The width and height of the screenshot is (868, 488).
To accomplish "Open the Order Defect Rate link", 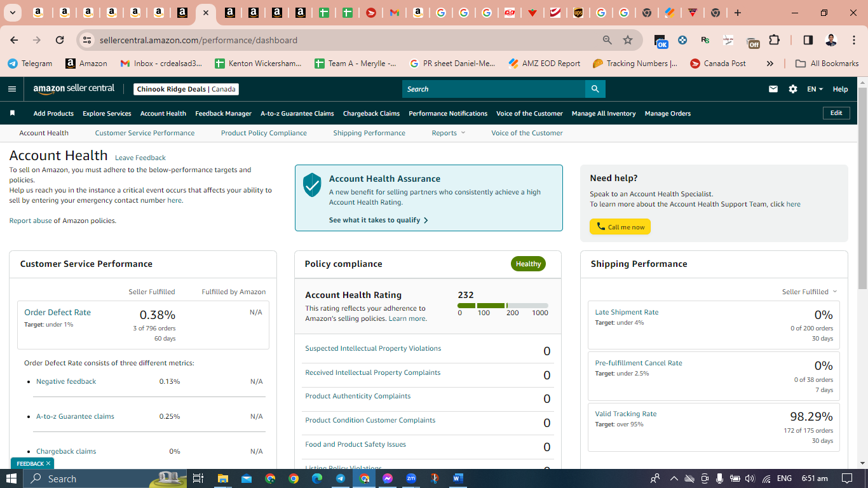I will pyautogui.click(x=57, y=312).
